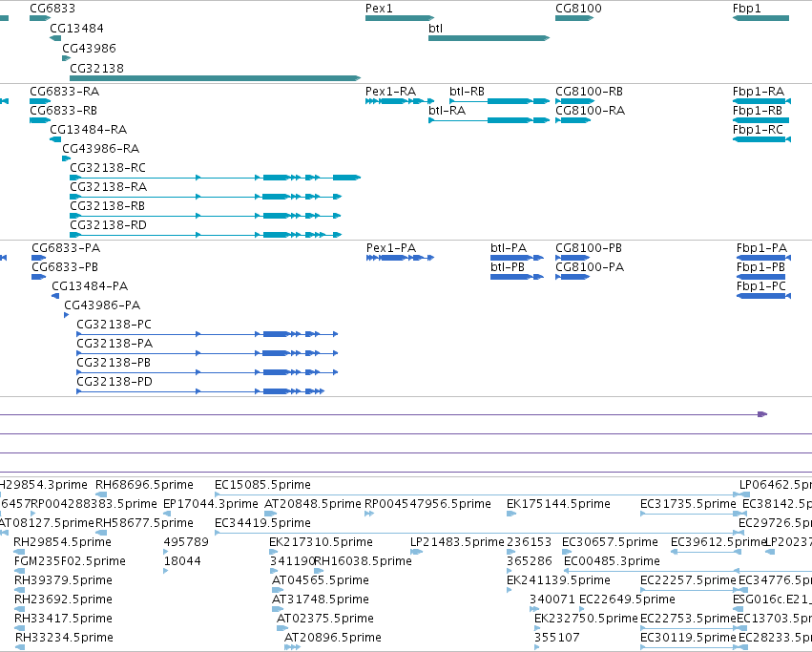The width and height of the screenshot is (812, 652).
Task: Select the CG32138-PD protein label
Action: tap(114, 382)
